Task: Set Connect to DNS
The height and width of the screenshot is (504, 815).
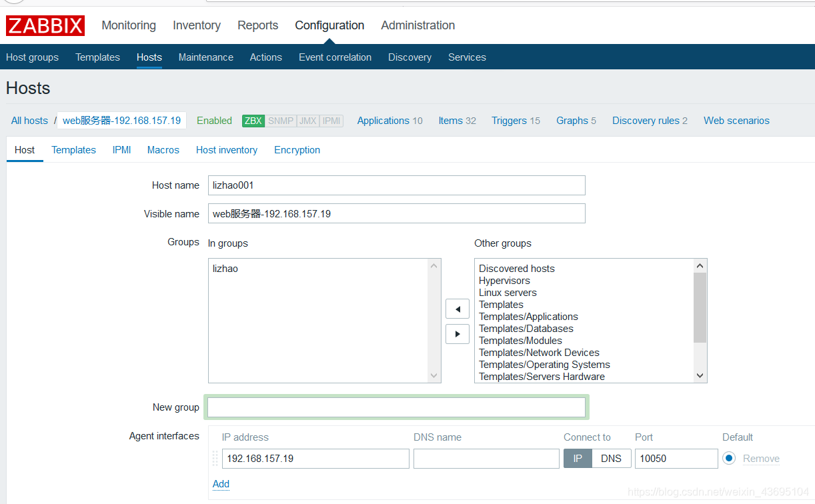Action: tap(612, 459)
